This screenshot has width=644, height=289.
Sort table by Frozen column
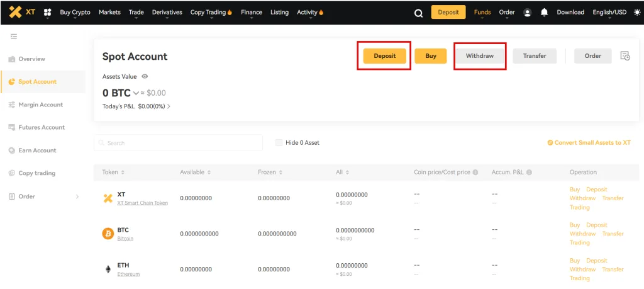tap(280, 173)
